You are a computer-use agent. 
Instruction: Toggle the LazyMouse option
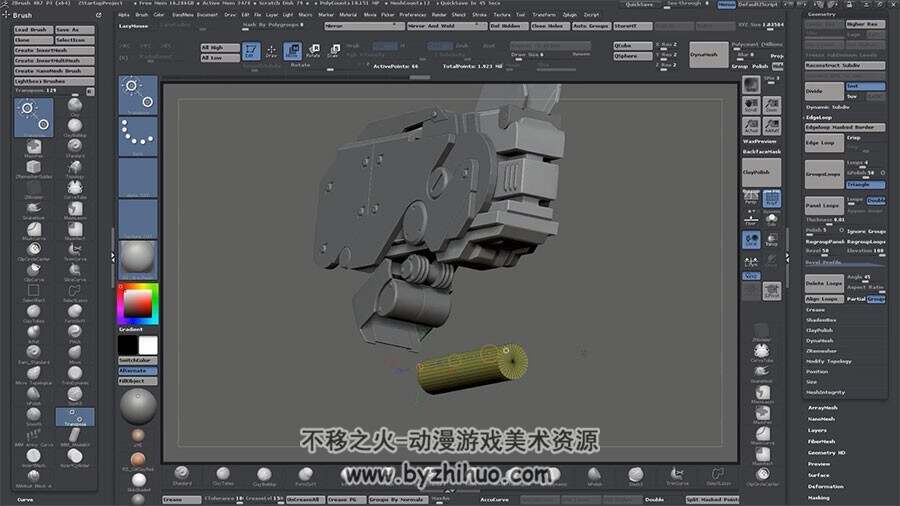[133, 26]
